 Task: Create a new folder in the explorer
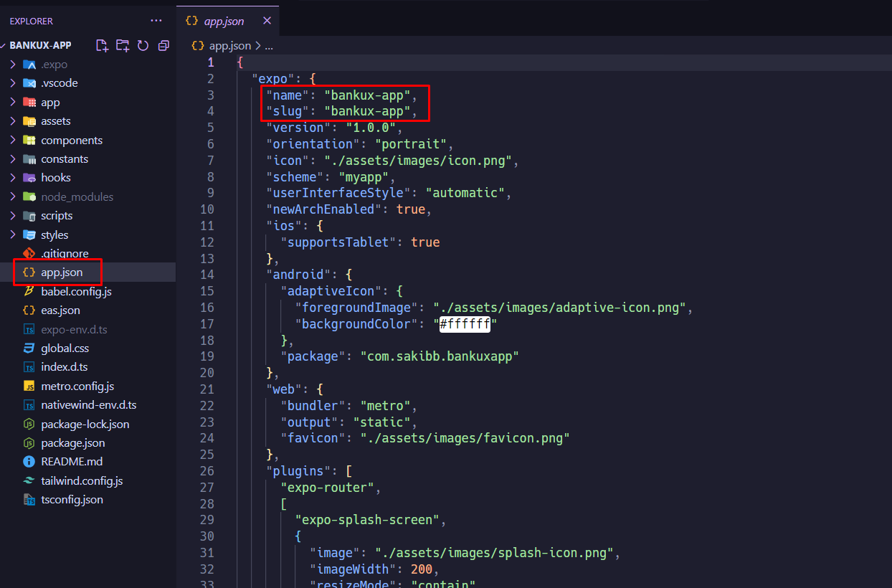tap(122, 44)
